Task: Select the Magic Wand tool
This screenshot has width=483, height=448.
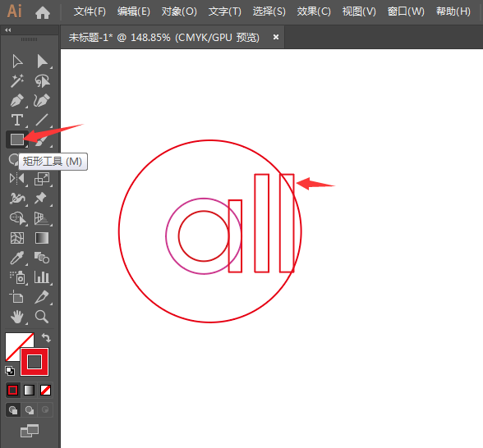Action: point(17,80)
